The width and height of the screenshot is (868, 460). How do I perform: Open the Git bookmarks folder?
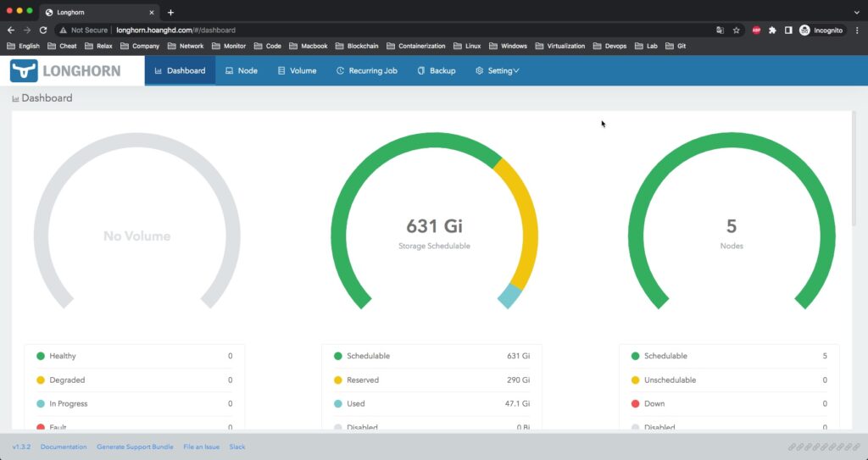click(x=676, y=46)
